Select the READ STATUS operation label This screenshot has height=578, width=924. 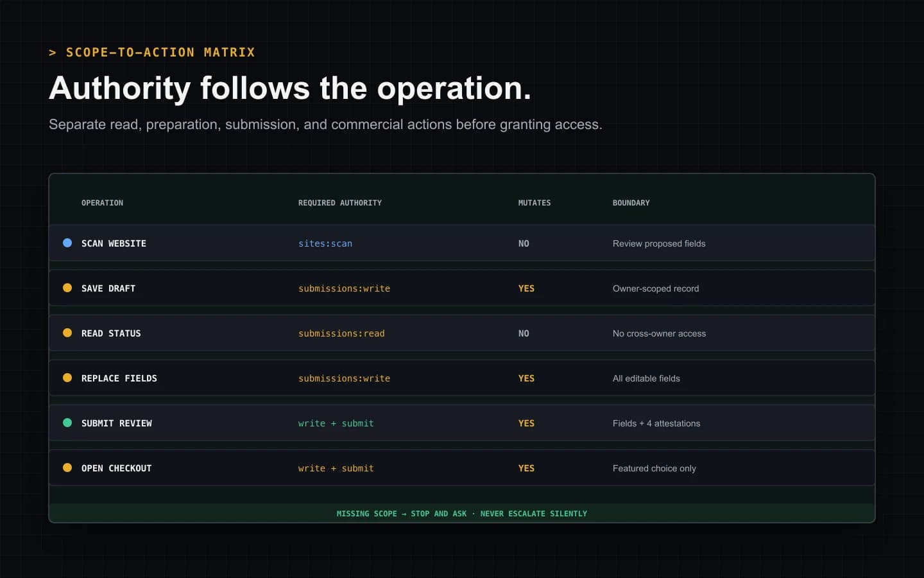[x=111, y=333]
